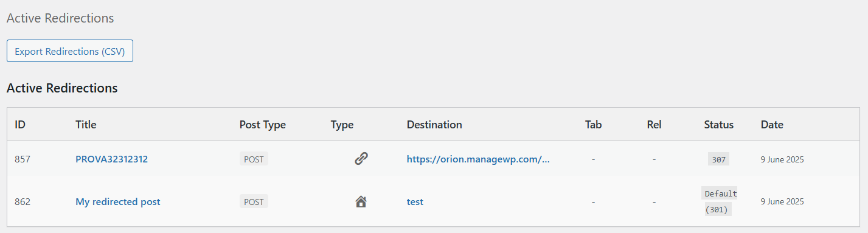868x233 pixels.
Task: Click the ID 857 cell
Action: click(23, 159)
